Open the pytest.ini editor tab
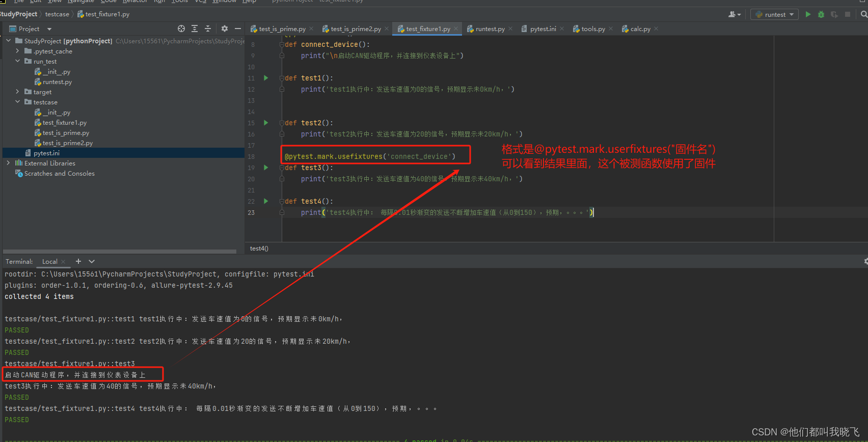The image size is (868, 442). pos(542,29)
